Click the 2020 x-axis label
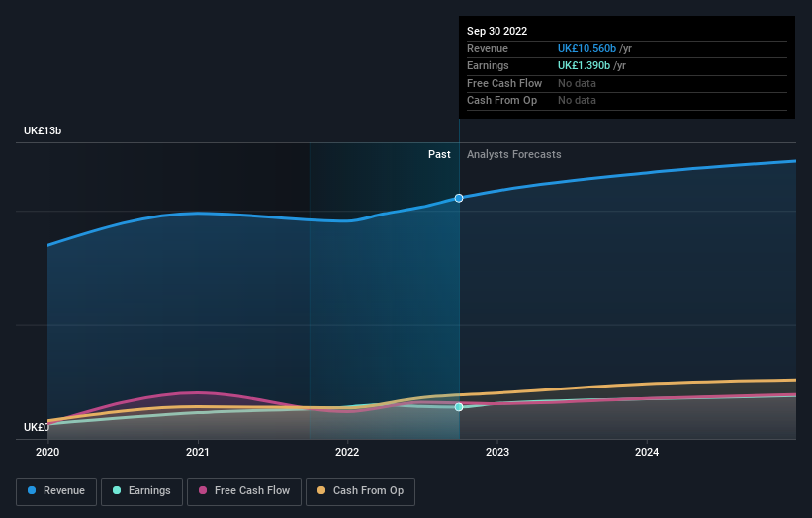 pyautogui.click(x=47, y=453)
